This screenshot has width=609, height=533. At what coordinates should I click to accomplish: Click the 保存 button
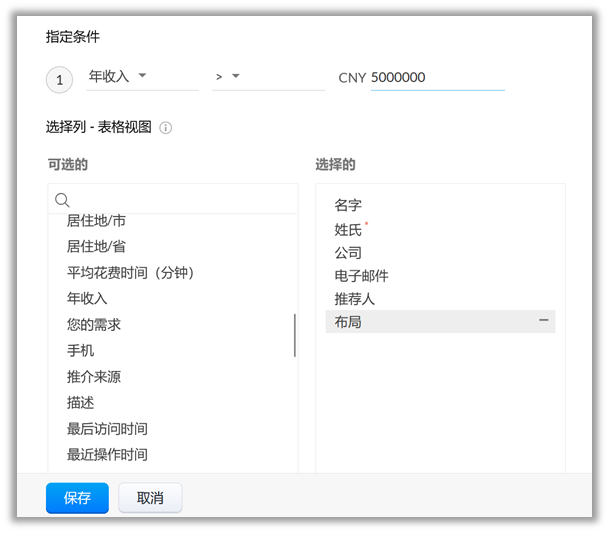[x=77, y=497]
